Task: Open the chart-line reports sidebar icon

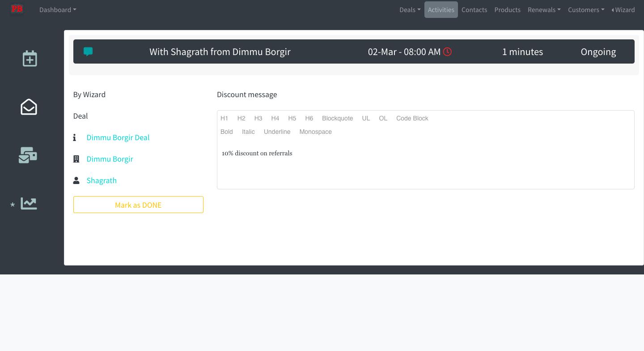Action: 29,204
